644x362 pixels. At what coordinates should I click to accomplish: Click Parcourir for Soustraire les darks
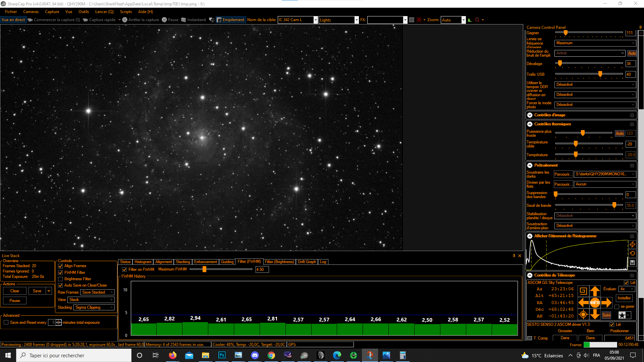pos(563,174)
